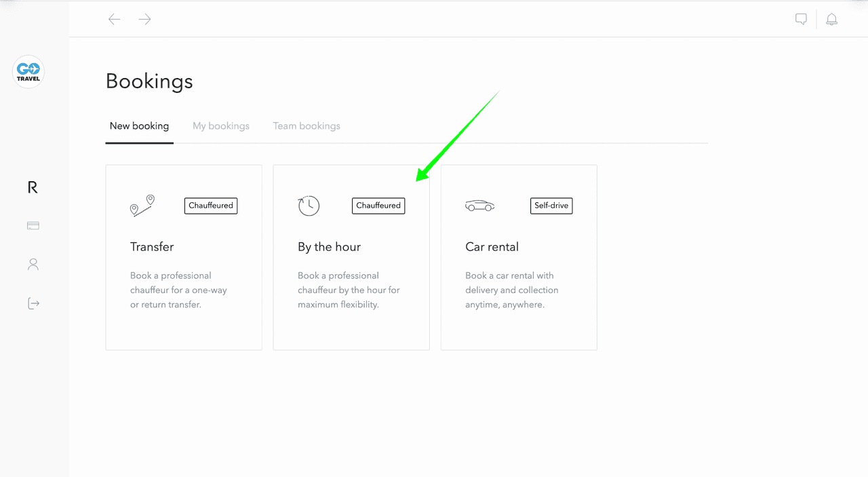The image size is (868, 477).
Task: Click the back navigation arrow
Action: pyautogui.click(x=115, y=20)
